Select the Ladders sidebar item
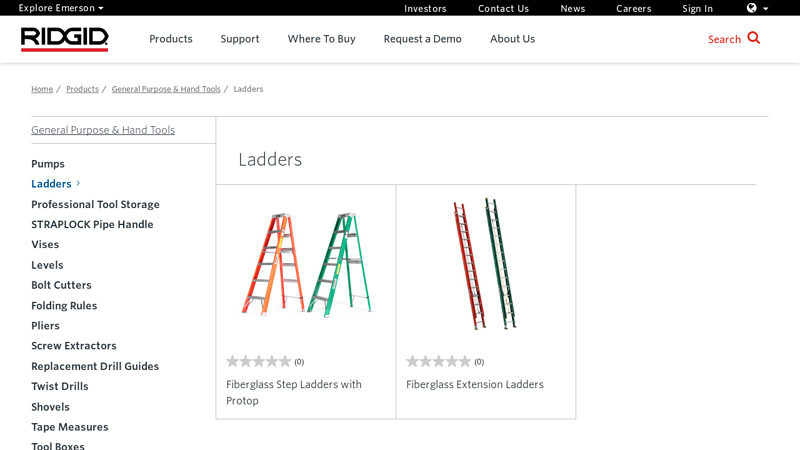Image resolution: width=800 pixels, height=450 pixels. click(51, 184)
